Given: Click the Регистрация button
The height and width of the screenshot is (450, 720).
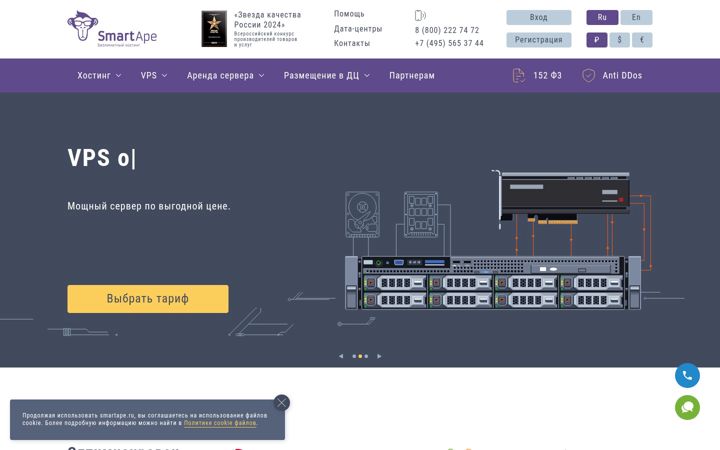Looking at the screenshot, I should click(x=539, y=40).
